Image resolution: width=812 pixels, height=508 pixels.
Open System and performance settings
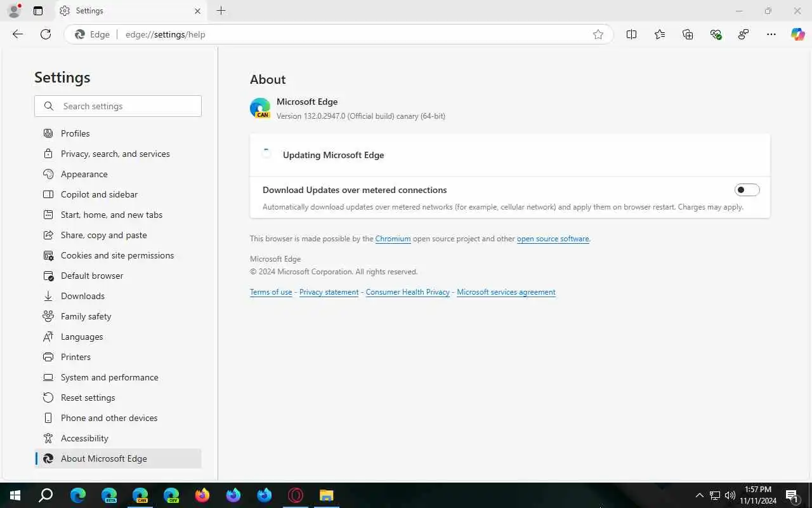click(x=118, y=377)
